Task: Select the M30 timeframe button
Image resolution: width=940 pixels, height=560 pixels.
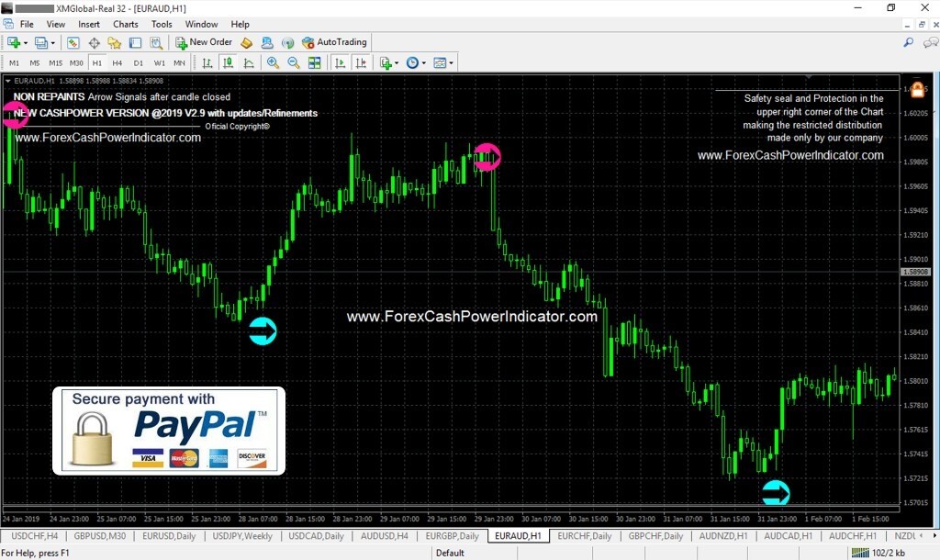Action: click(x=76, y=63)
